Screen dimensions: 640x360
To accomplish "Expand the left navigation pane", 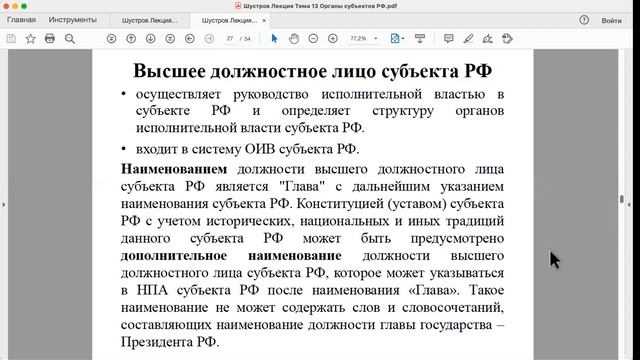I will (x=4, y=204).
